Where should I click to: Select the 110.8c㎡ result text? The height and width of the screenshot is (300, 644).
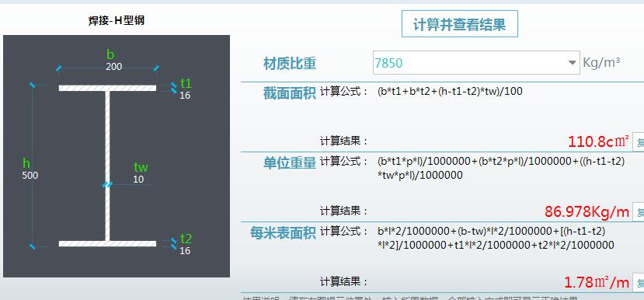(x=598, y=142)
